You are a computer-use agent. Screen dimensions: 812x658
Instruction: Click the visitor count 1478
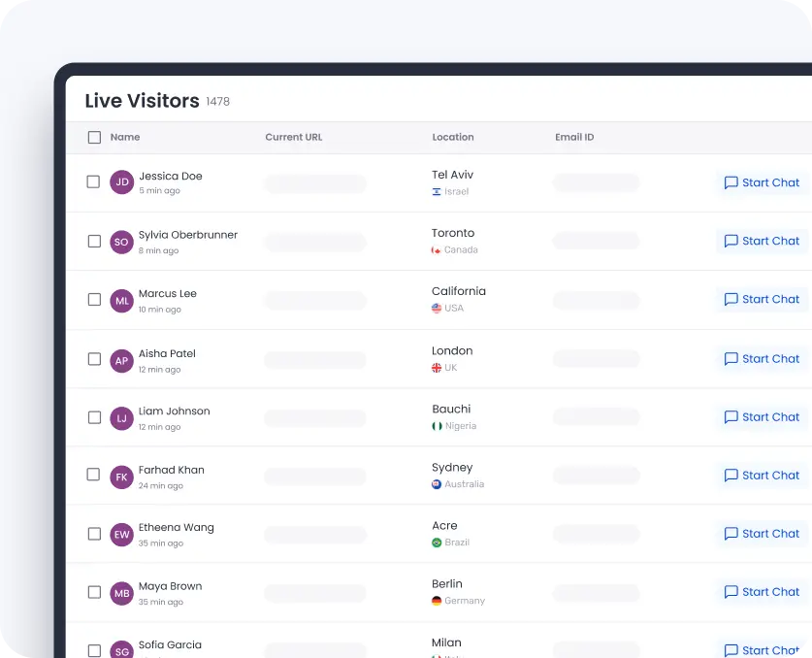click(217, 102)
